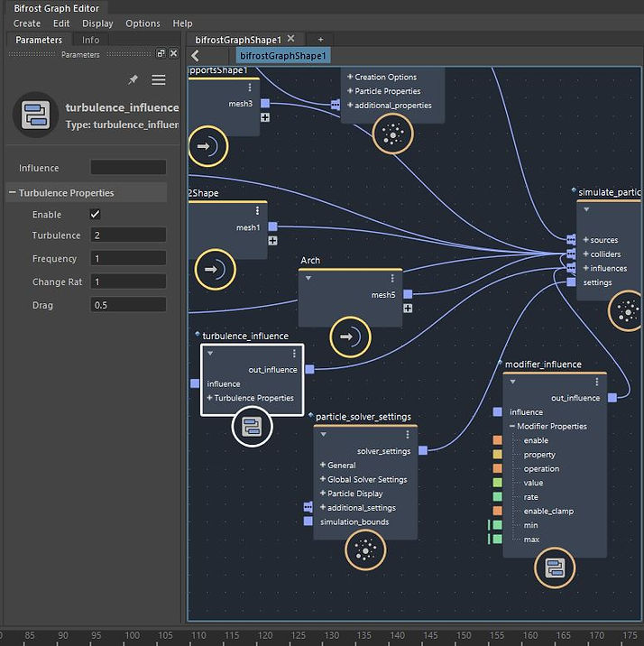Toggle the Enable checkbox in Turbulence Properties
The image size is (644, 646).
pos(95,214)
